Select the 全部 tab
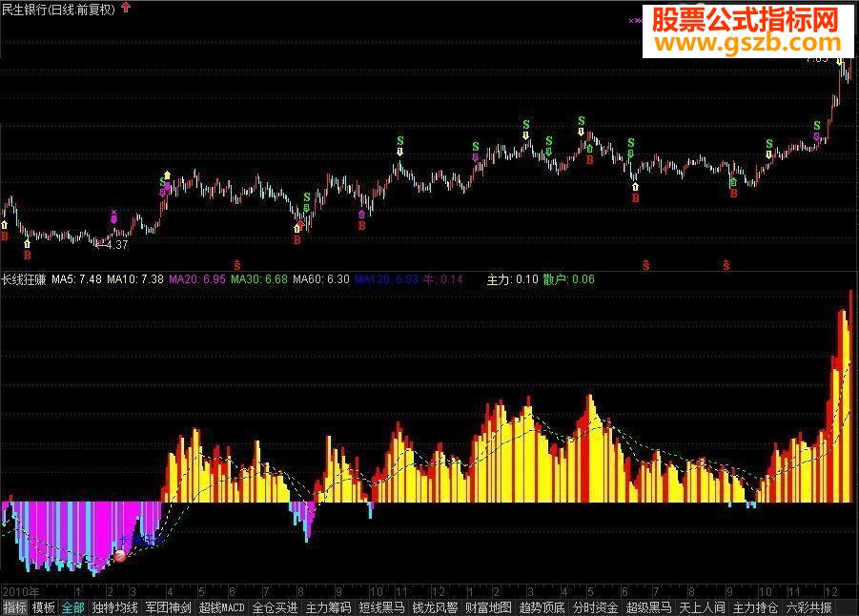This screenshot has height=616, width=859. coord(72,607)
